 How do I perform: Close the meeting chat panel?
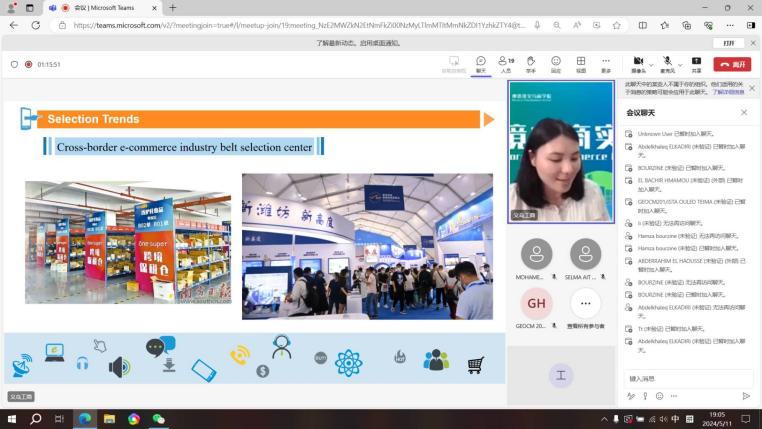point(744,113)
